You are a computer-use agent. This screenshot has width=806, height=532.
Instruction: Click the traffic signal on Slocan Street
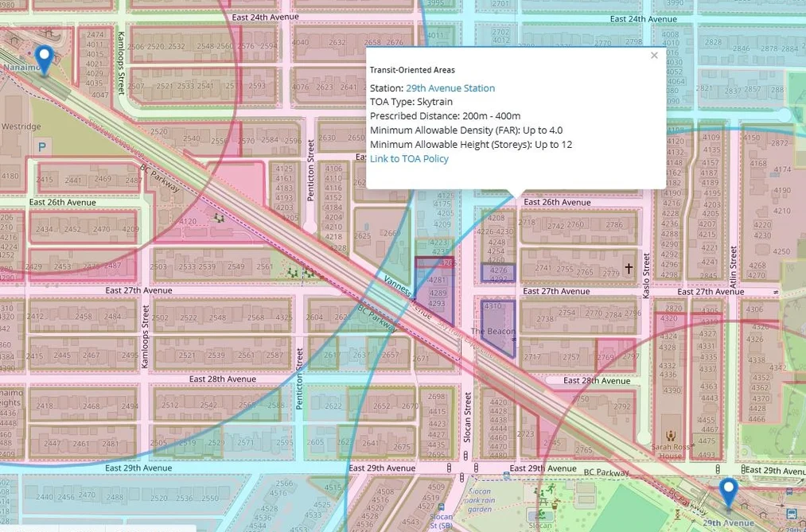tap(465, 456)
